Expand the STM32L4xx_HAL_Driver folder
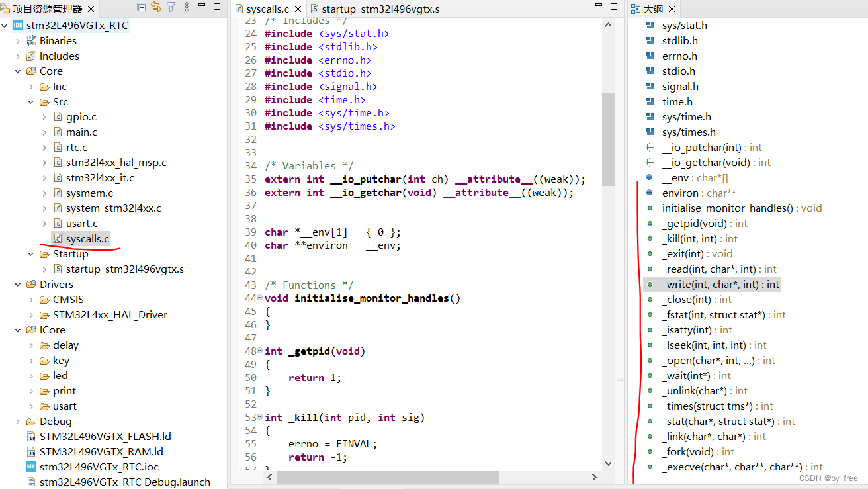 coord(31,315)
